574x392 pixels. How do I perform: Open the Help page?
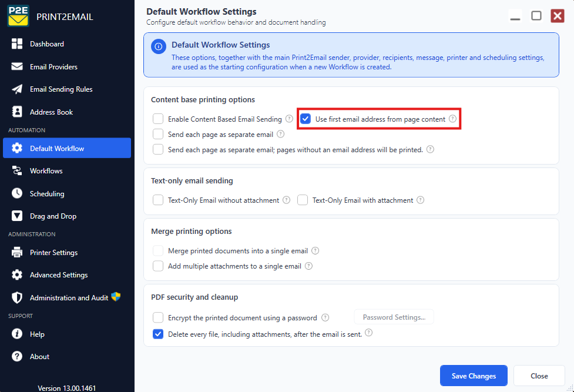pos(67,334)
